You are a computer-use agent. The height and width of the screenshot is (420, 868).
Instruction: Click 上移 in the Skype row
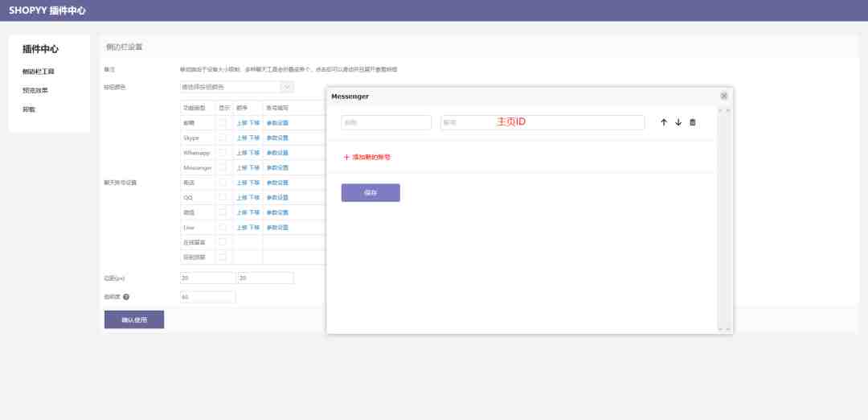click(242, 138)
